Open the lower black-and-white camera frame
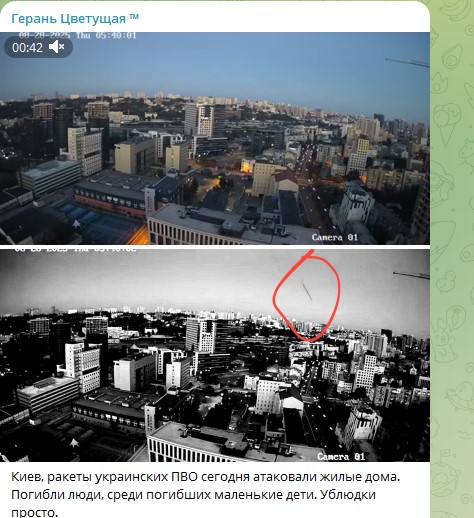Image resolution: width=474 pixels, height=518 pixels. click(x=215, y=355)
